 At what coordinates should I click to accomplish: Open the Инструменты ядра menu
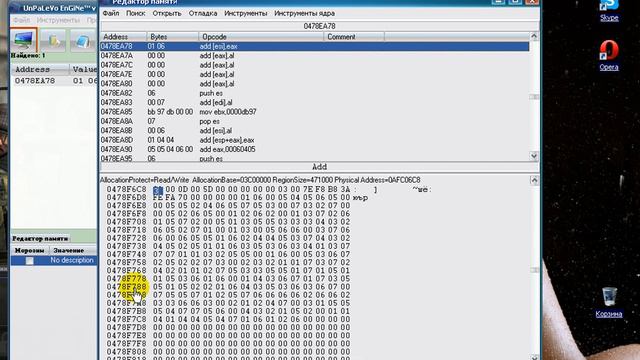(x=304, y=13)
